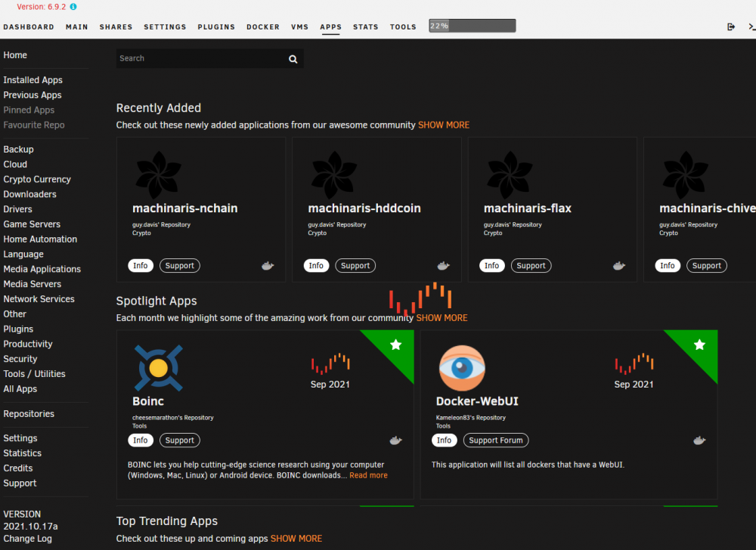Click docker icon on machinaris-hddcoin card
The image size is (756, 550).
(x=443, y=266)
